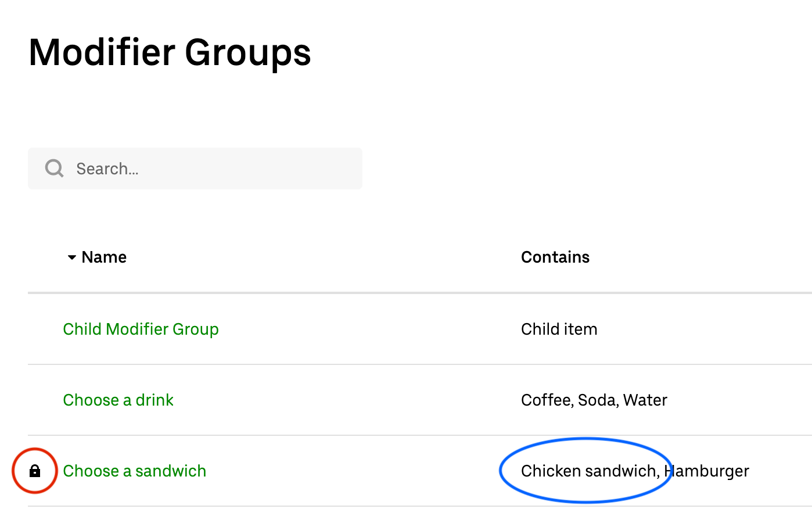Screen dimensions: 812x523
Task: Open the Choose a drink modifier group
Action: (118, 400)
